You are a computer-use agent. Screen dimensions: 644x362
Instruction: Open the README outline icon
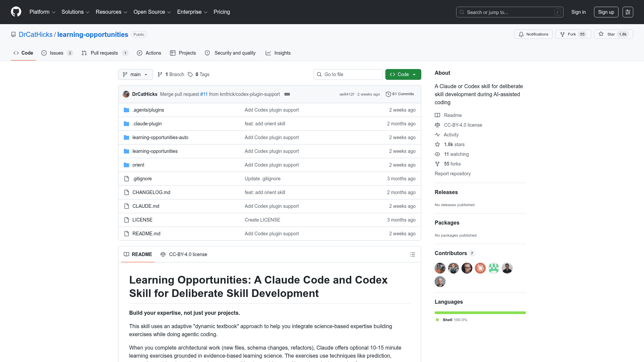point(413,254)
